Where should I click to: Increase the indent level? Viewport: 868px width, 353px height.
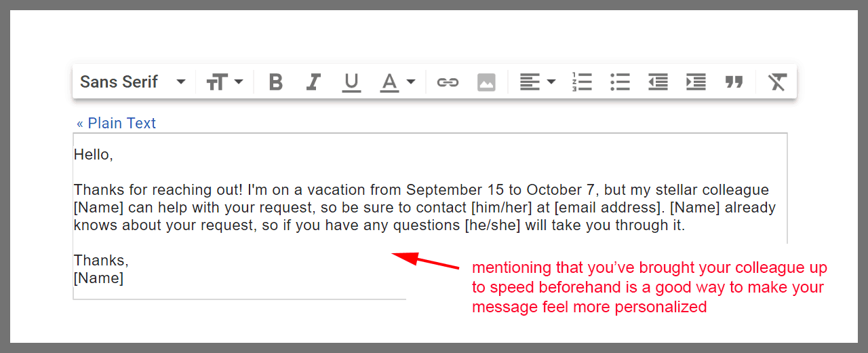(696, 82)
